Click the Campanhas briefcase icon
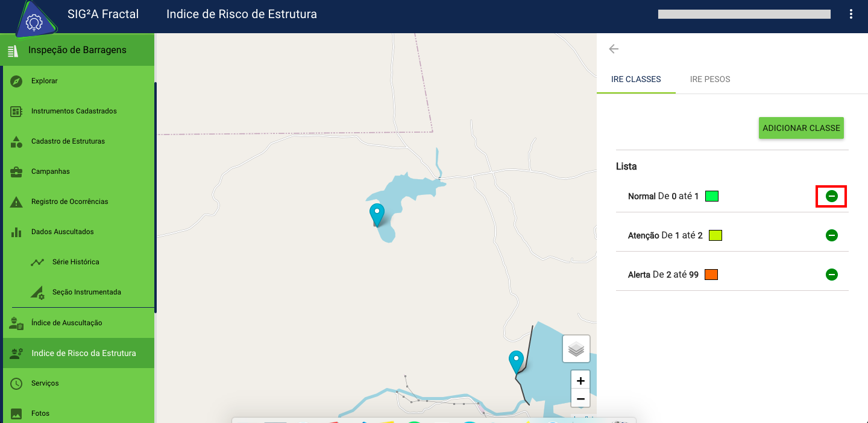 click(x=16, y=172)
